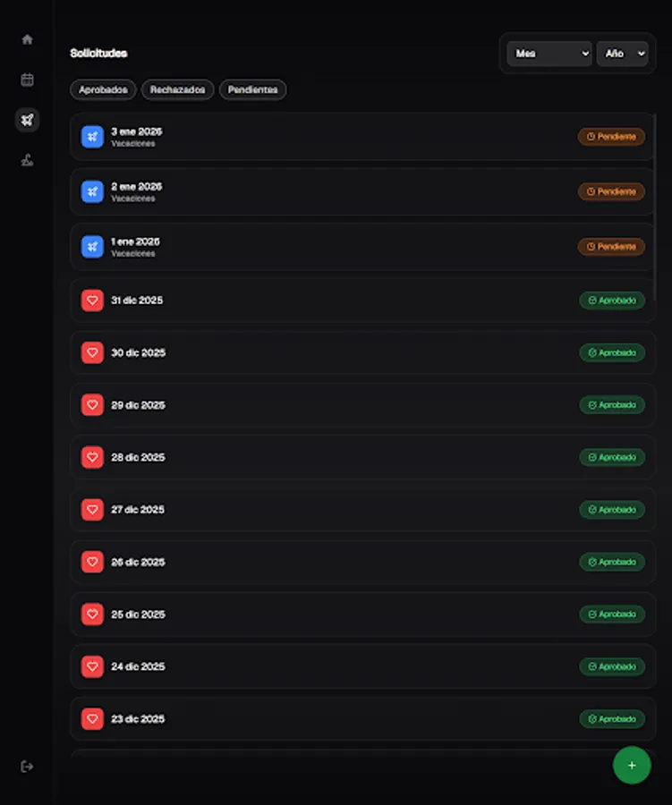Select the '31 dic 2025' date text
Image resolution: width=672 pixels, height=805 pixels.
(x=137, y=301)
